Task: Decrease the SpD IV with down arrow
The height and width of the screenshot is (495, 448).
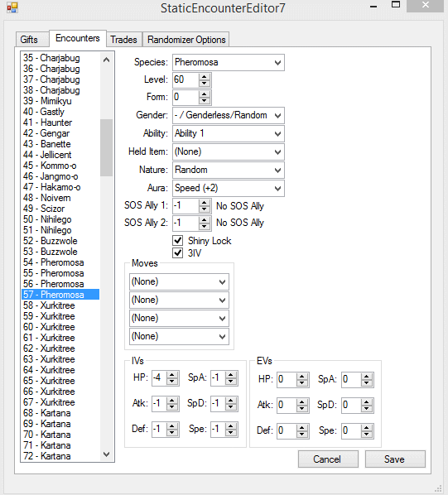Action: point(231,407)
